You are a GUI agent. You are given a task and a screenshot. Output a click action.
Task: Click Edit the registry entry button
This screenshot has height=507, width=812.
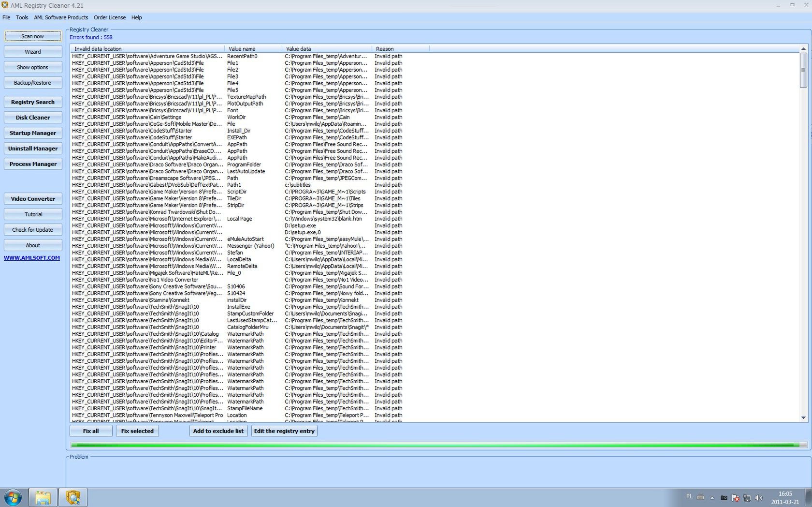click(284, 431)
